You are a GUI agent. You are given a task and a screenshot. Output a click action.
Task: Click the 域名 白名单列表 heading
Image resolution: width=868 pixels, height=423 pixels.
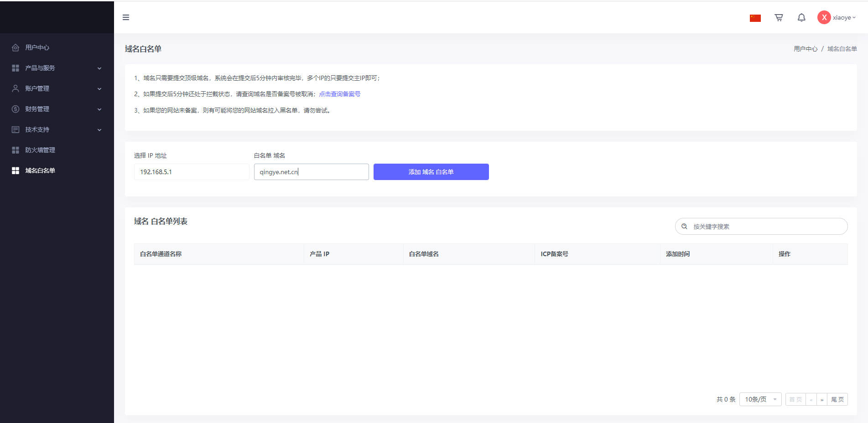161,221
